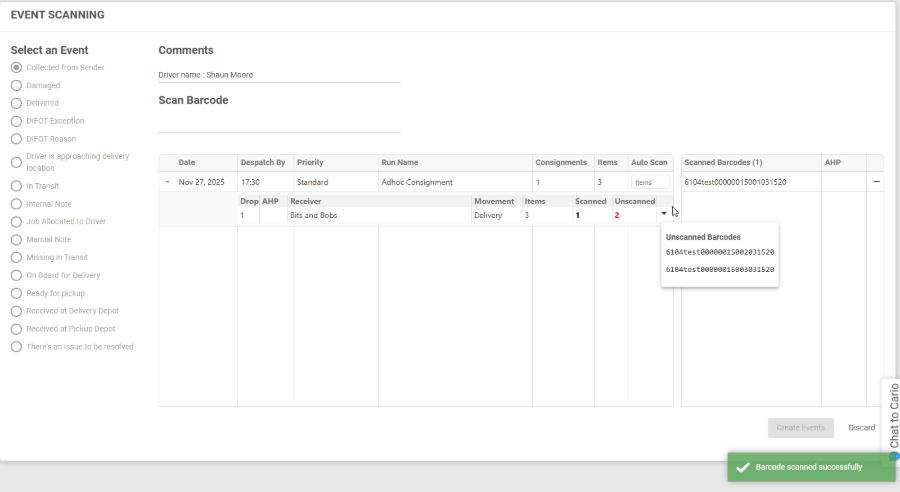Select the In Transit event
Image resolution: width=900 pixels, height=492 pixels.
point(16,186)
